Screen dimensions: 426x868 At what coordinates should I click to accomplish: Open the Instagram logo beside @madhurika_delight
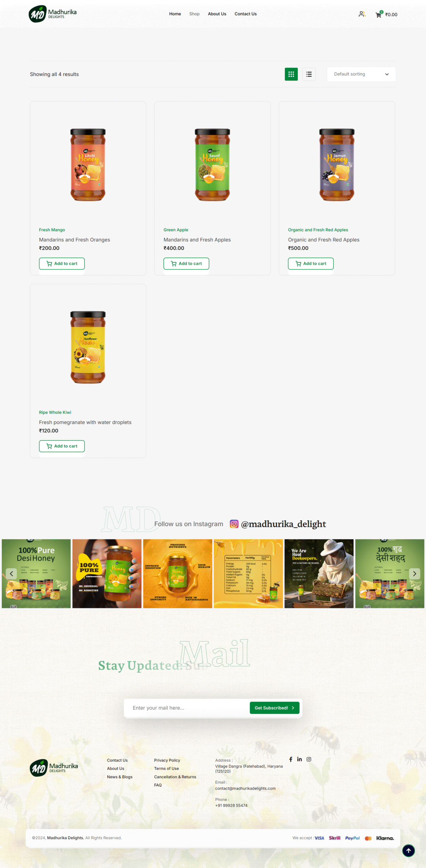234,524
